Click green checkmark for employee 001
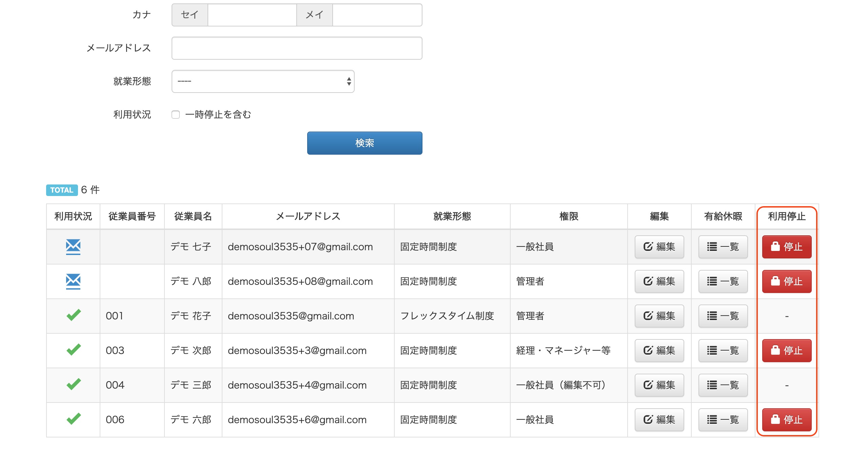Image resolution: width=868 pixels, height=451 pixels. pyautogui.click(x=73, y=315)
